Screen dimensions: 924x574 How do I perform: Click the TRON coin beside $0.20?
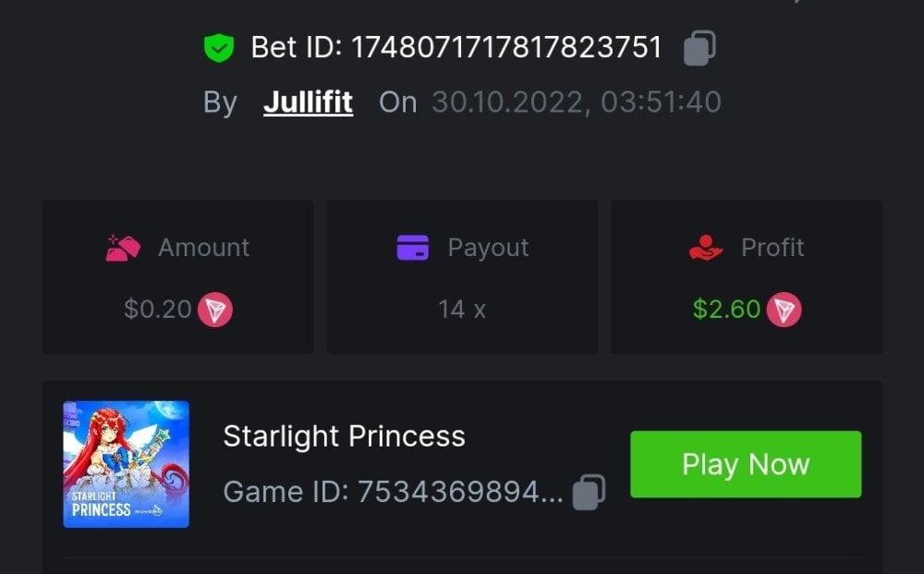click(x=215, y=310)
